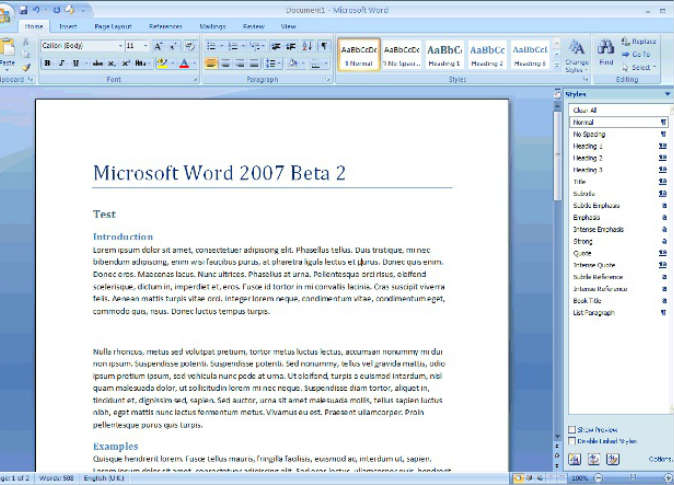Open the Find tool in Editing group

click(606, 51)
